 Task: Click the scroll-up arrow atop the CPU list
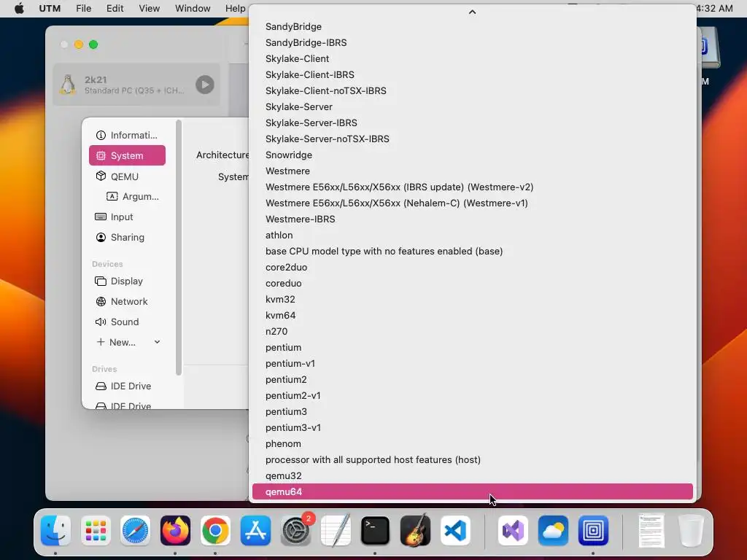[472, 12]
